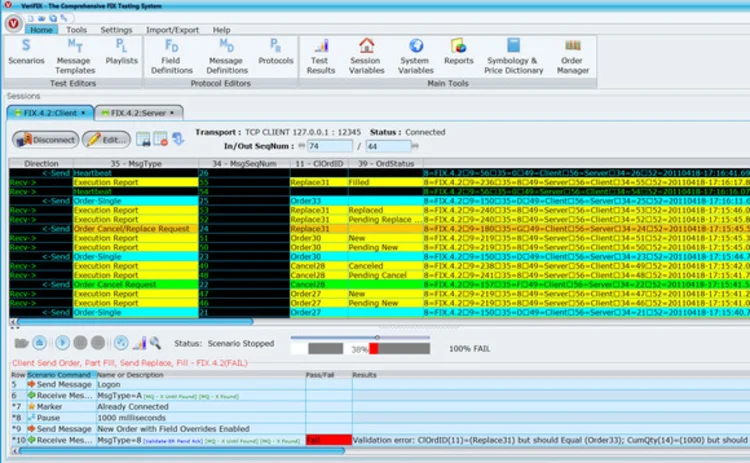Click the 35 - MsgType column header
750x463 pixels.
pyautogui.click(x=136, y=164)
